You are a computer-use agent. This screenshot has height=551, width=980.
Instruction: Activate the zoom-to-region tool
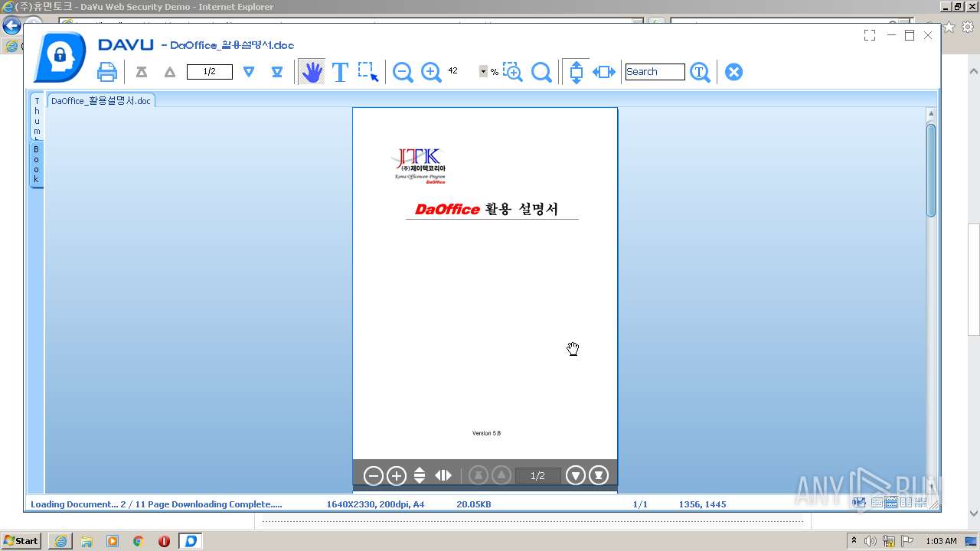512,72
